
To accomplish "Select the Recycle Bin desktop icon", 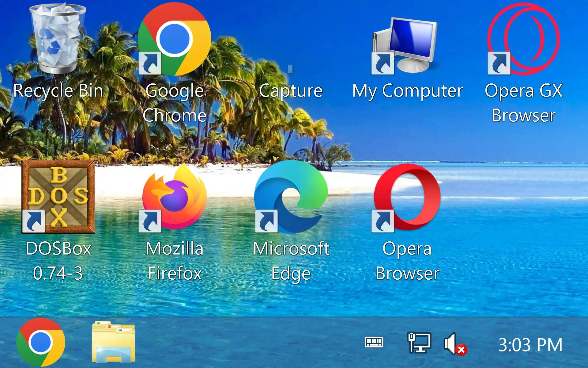I will click(x=58, y=38).
